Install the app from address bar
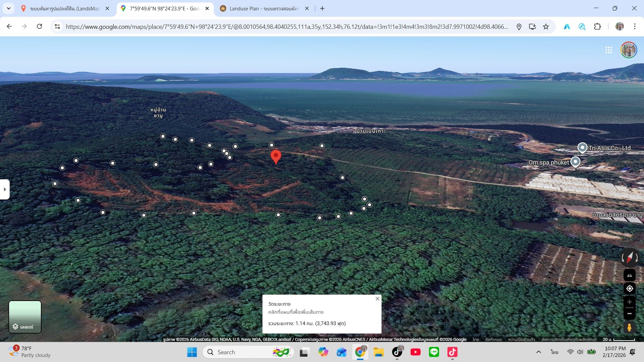644x362 pixels. tap(532, 26)
